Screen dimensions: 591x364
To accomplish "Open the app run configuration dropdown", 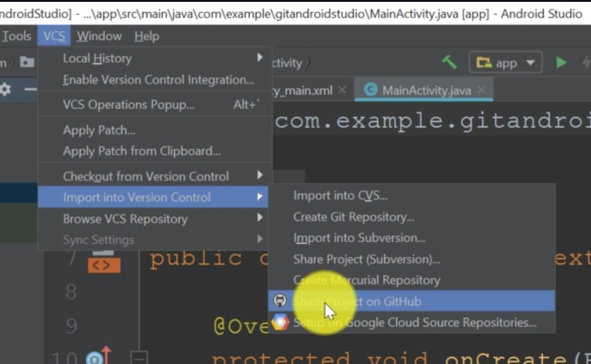I will point(506,62).
